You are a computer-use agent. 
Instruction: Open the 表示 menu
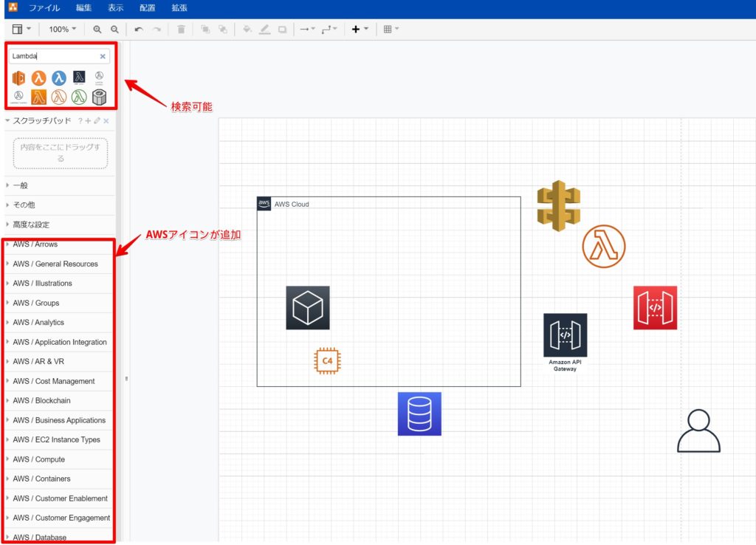pyautogui.click(x=115, y=7)
